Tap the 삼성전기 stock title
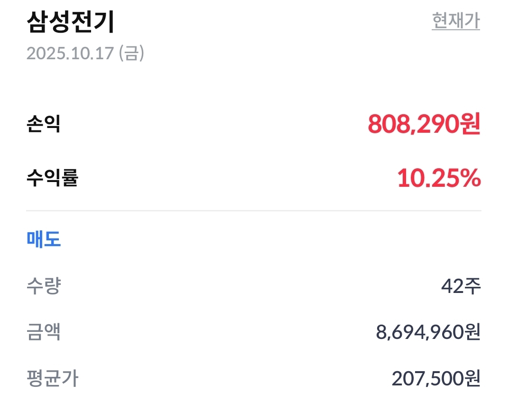Screen dimensions: 509x420 coord(71,23)
